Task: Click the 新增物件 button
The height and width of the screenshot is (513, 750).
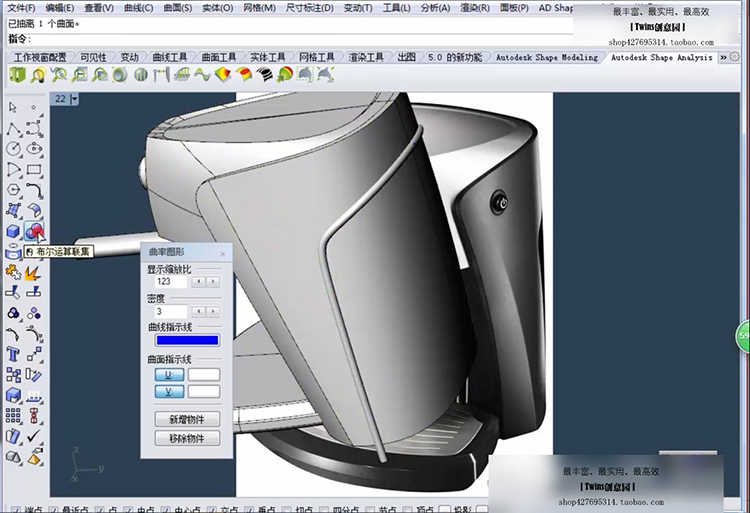Action: coord(187,419)
